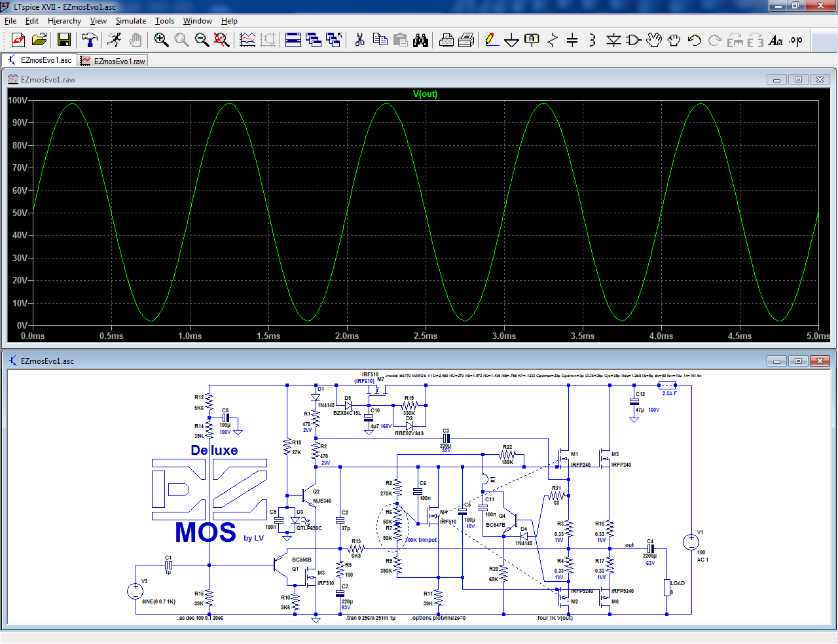Viewport: 838px width, 644px height.
Task: Save the schematic with the floppy icon
Action: click(x=64, y=41)
